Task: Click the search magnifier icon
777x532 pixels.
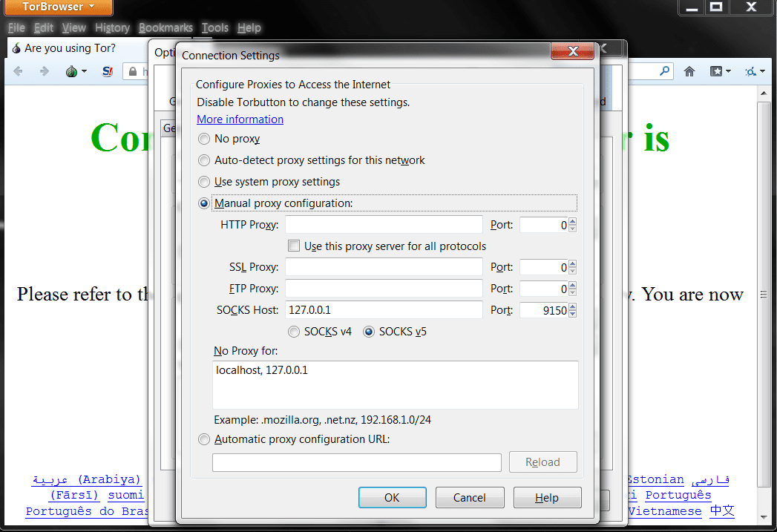Action: [x=664, y=71]
